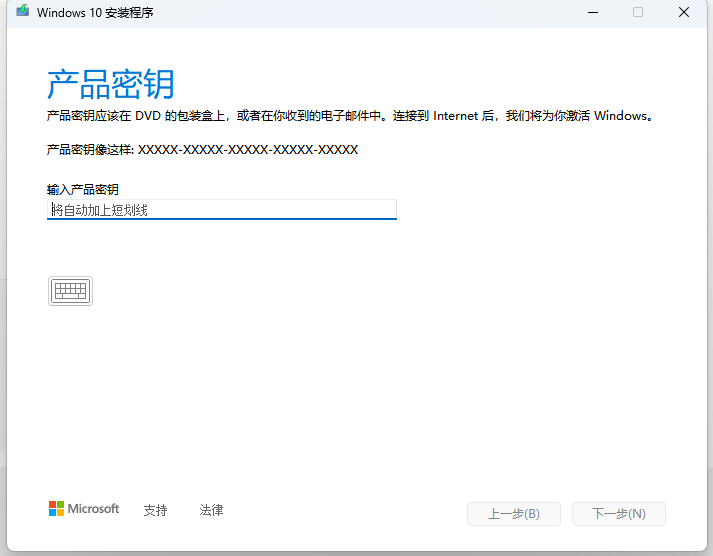Click the 上一步(B) back button

click(x=514, y=514)
